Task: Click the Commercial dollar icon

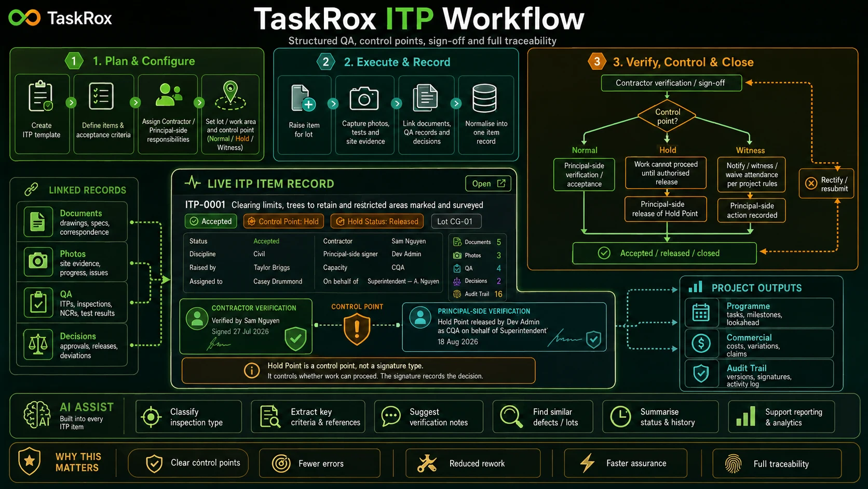Action: tap(701, 343)
